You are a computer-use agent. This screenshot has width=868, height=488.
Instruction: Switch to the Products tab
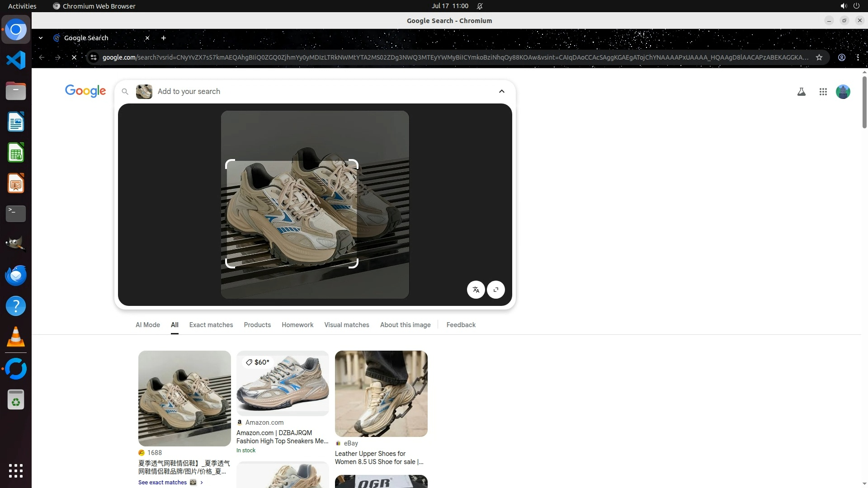point(257,325)
